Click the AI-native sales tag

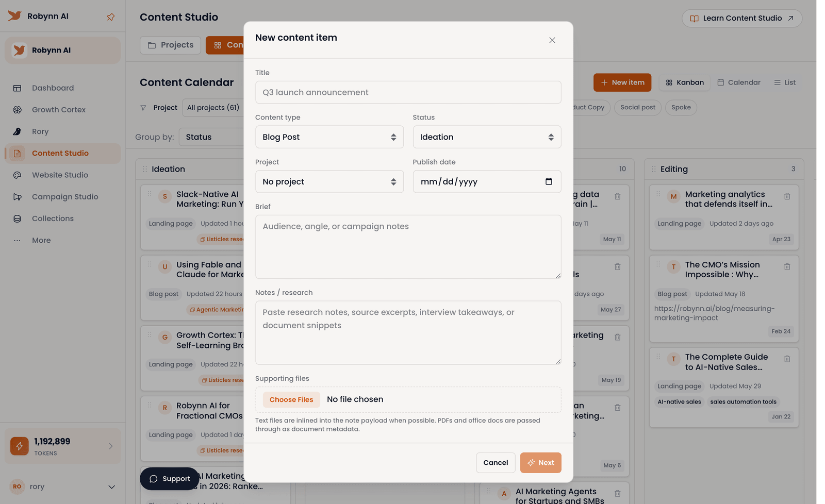coord(679,402)
